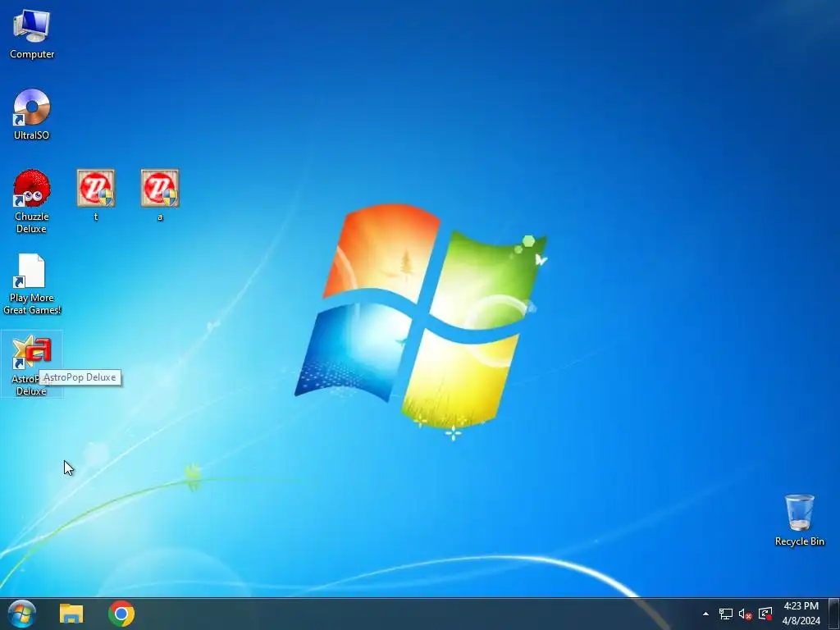This screenshot has width=840, height=630.
Task: Click the Chuzzle Deluxe label text
Action: point(32,222)
